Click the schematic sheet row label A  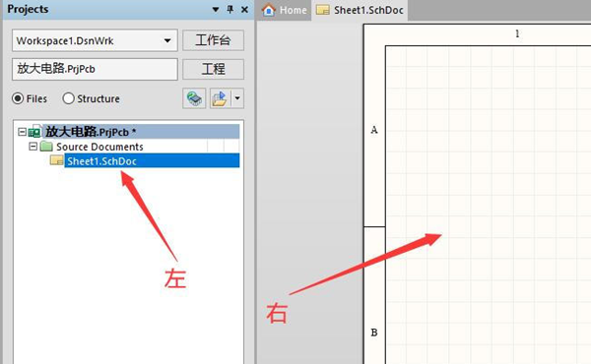coord(374,130)
